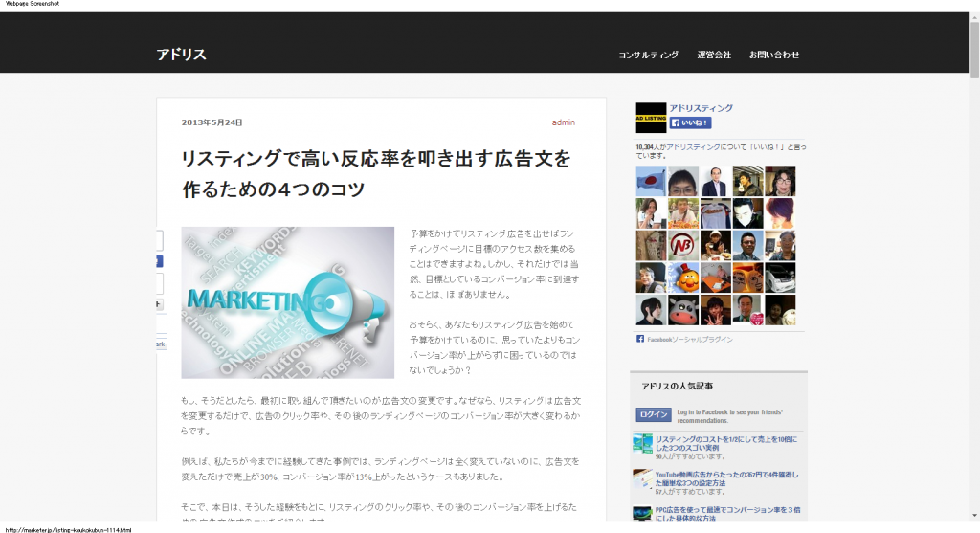Viewport: 980px width, 533px height.
Task: Click the Facebook いいね！ button
Action: (x=691, y=122)
